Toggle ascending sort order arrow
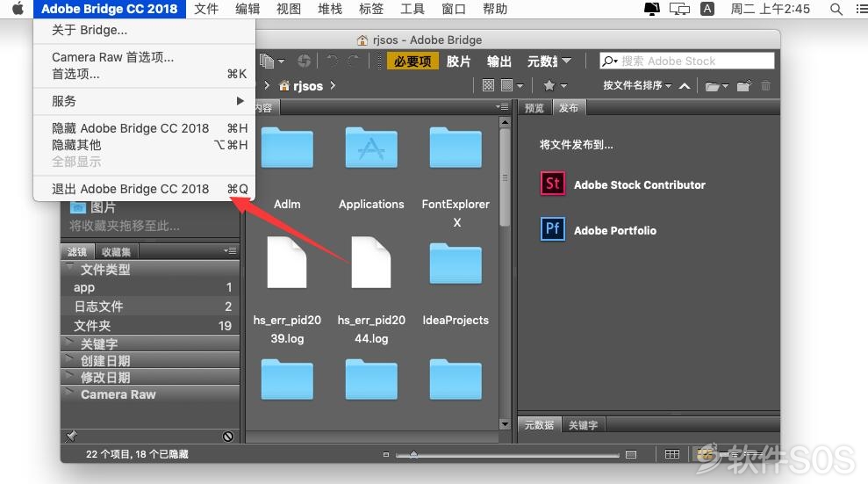868x484 pixels. pyautogui.click(x=685, y=86)
